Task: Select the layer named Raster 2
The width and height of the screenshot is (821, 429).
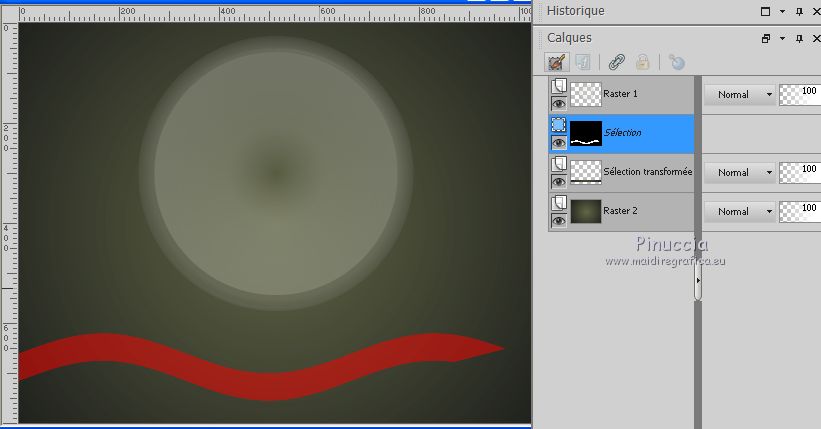Action: pyautogui.click(x=622, y=211)
